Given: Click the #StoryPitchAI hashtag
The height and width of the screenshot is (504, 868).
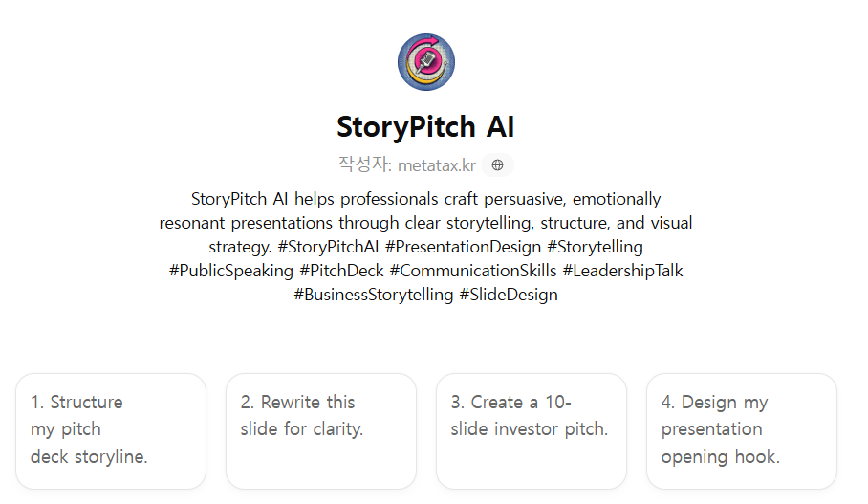Looking at the screenshot, I should click(329, 247).
